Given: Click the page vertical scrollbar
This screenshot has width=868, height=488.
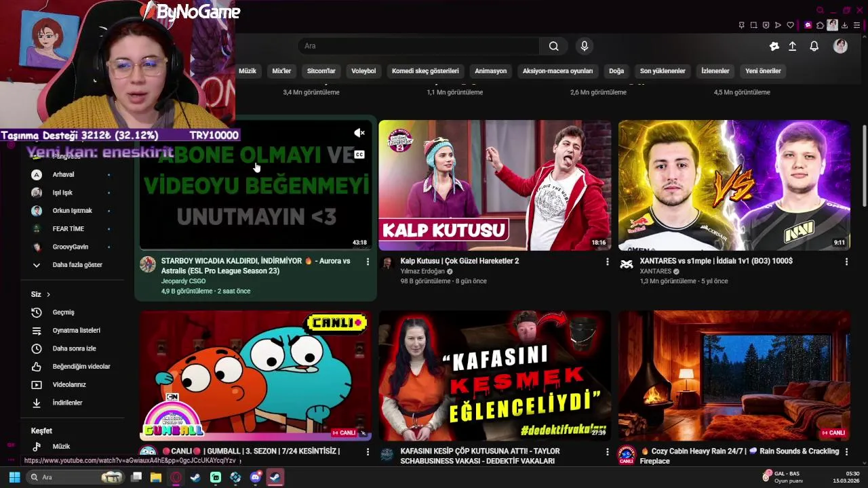Looking at the screenshot, I should (x=865, y=166).
